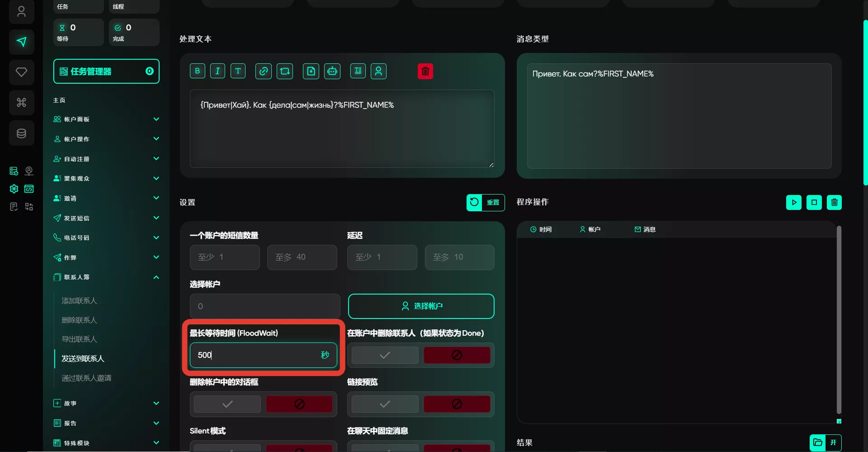Expand the 故事 menu section
The width and height of the screenshot is (868, 452).
(106, 403)
